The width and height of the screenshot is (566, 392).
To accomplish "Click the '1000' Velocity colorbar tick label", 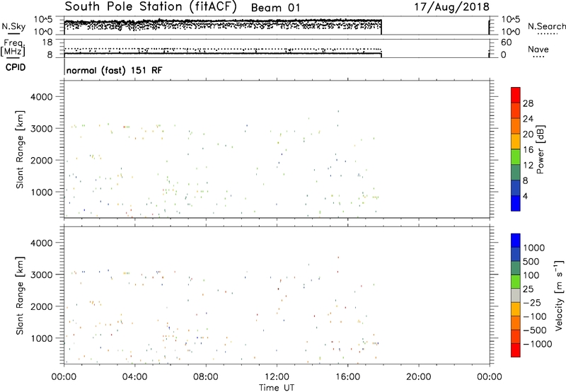I will point(533,248).
